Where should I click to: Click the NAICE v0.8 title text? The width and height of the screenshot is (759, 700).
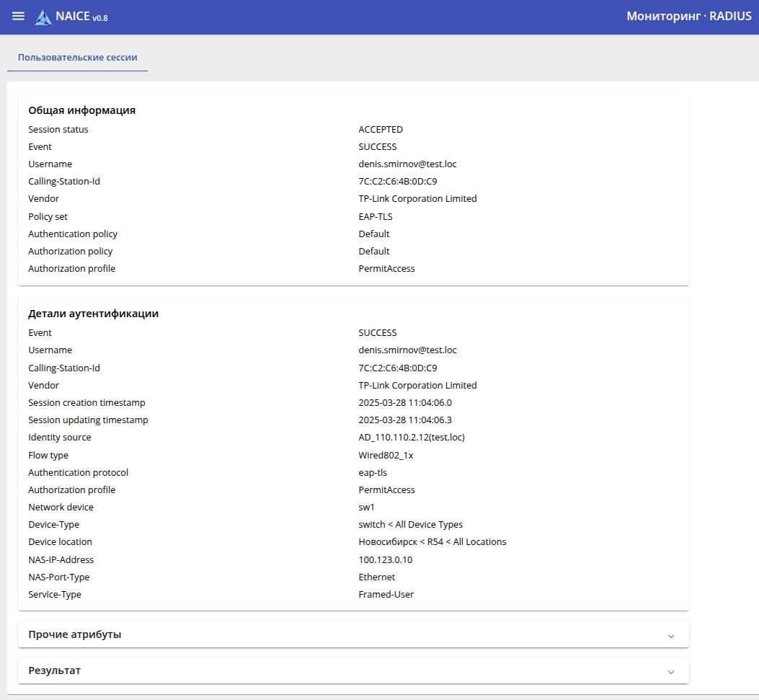(81, 17)
